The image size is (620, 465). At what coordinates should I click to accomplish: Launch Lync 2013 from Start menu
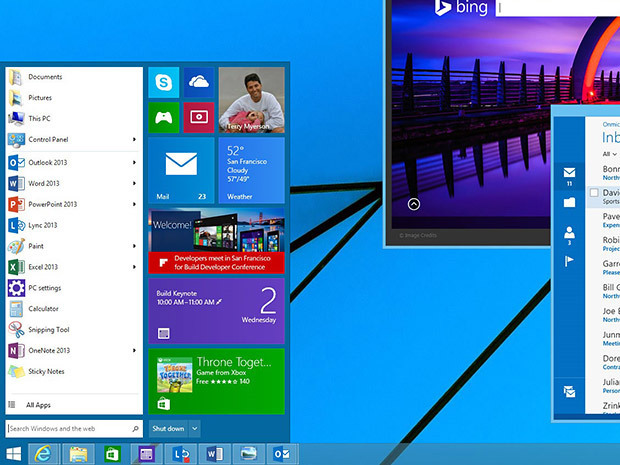click(74, 225)
